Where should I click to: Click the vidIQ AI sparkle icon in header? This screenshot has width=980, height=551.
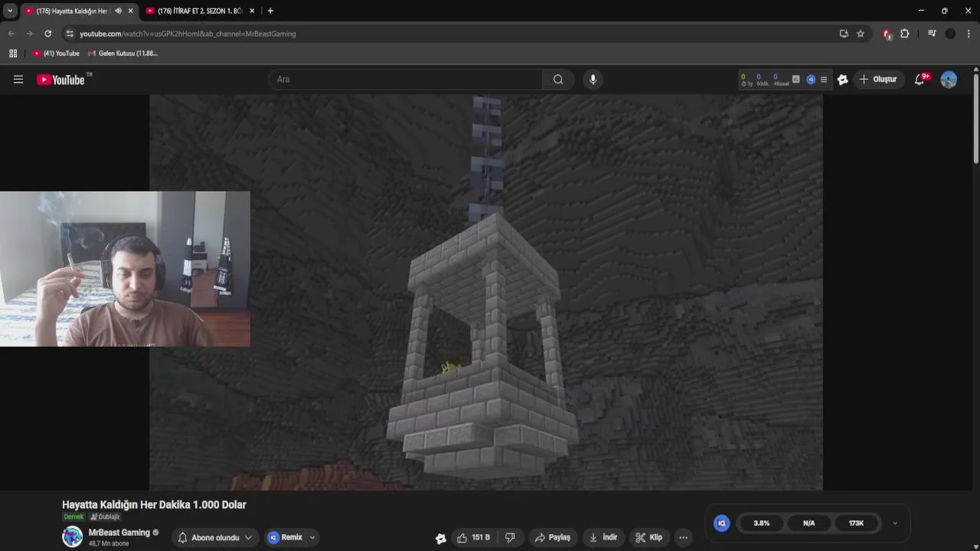click(843, 80)
